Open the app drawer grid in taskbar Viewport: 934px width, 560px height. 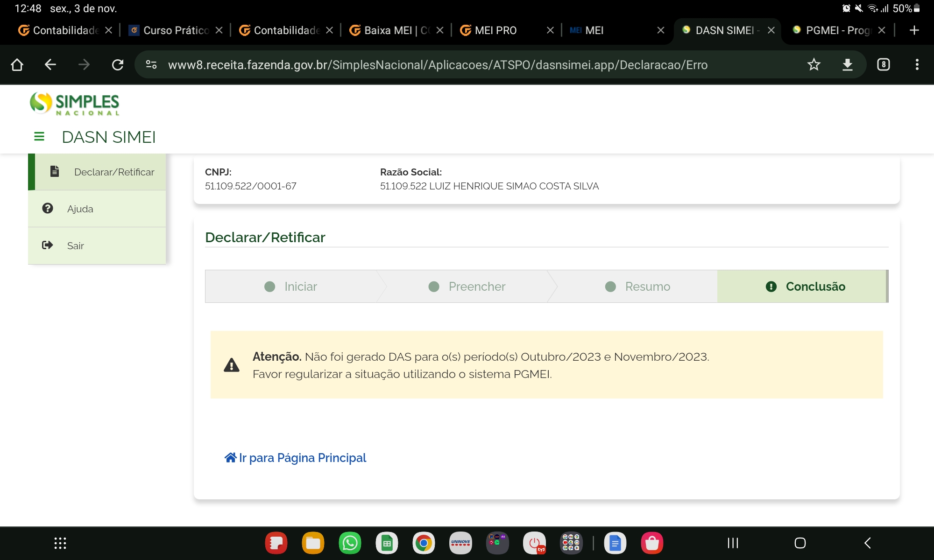[60, 543]
